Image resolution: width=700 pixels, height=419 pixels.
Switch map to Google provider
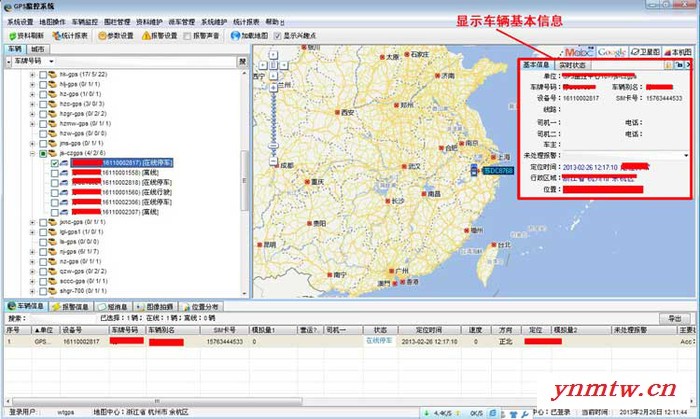point(611,52)
